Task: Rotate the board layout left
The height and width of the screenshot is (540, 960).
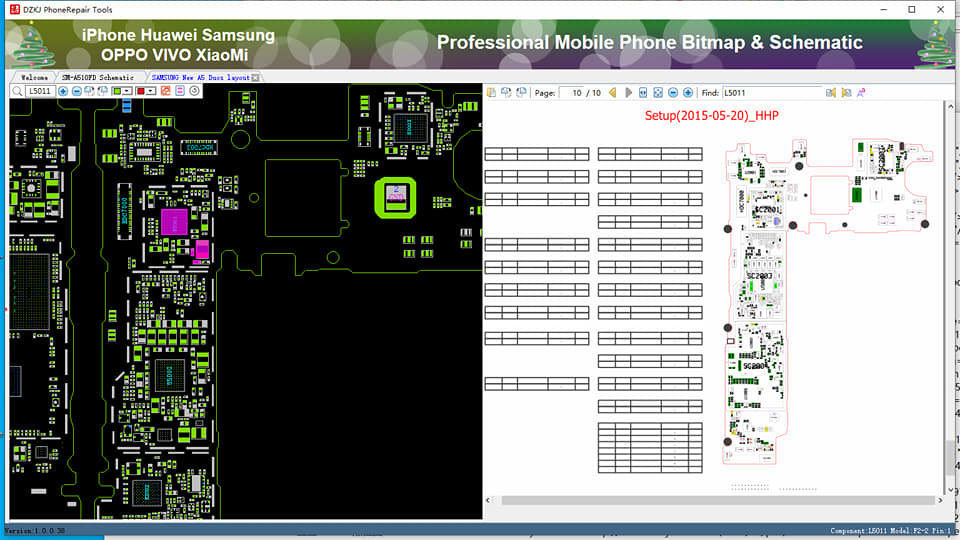Action: [x=89, y=91]
